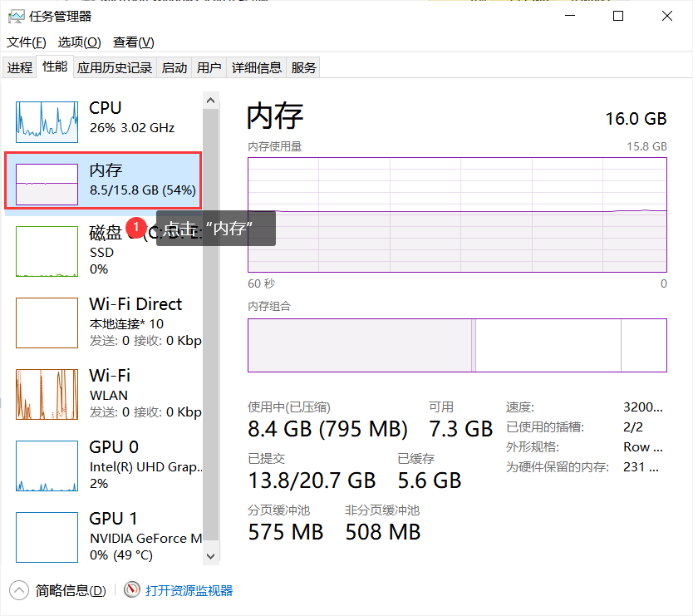Click the 8.4 GB (795 MB) in-use value
The width and height of the screenshot is (693, 616).
[x=327, y=429]
